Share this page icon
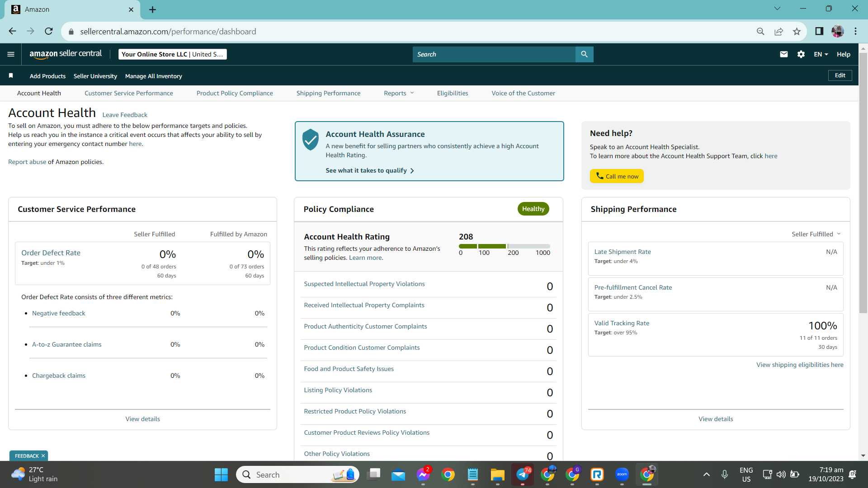Image resolution: width=868 pixels, height=488 pixels. (x=778, y=31)
